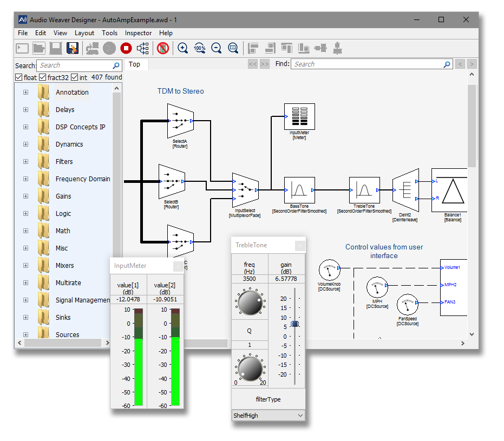504x441 pixels.
Task: Open the File menu
Action: [23, 33]
